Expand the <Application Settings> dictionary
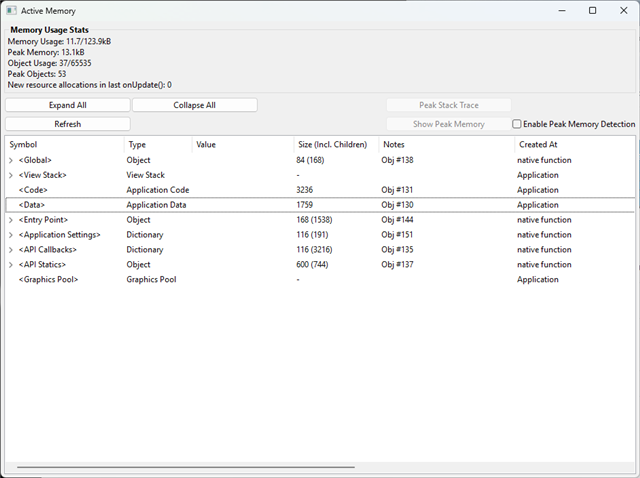Screen dimensions: 640x478 11,235
